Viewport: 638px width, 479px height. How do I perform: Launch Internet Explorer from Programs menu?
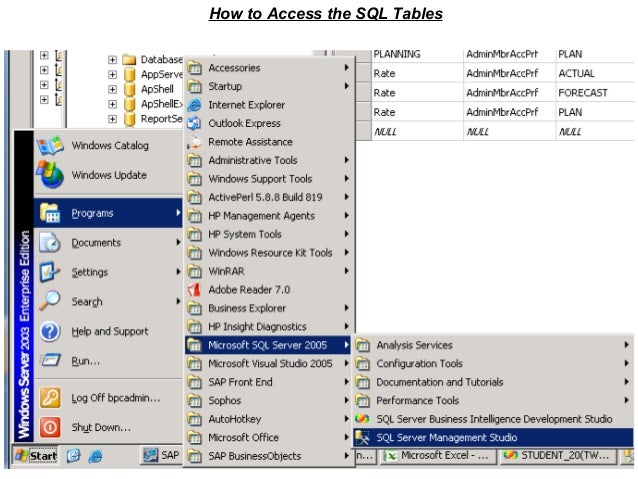(x=269, y=105)
